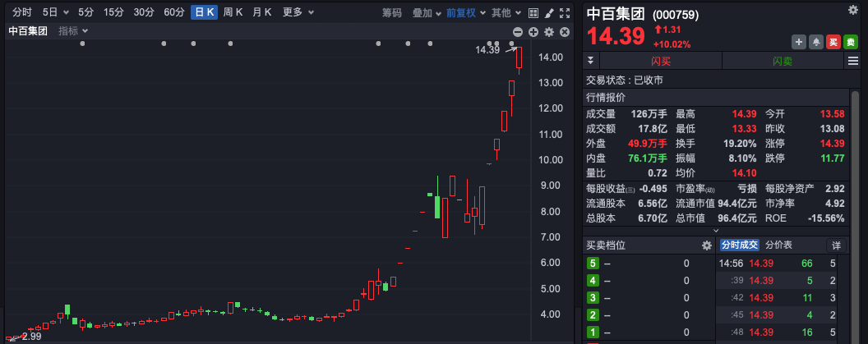868x344 pixels.
Task: Expand the 更多 period dropdown
Action: [297, 12]
